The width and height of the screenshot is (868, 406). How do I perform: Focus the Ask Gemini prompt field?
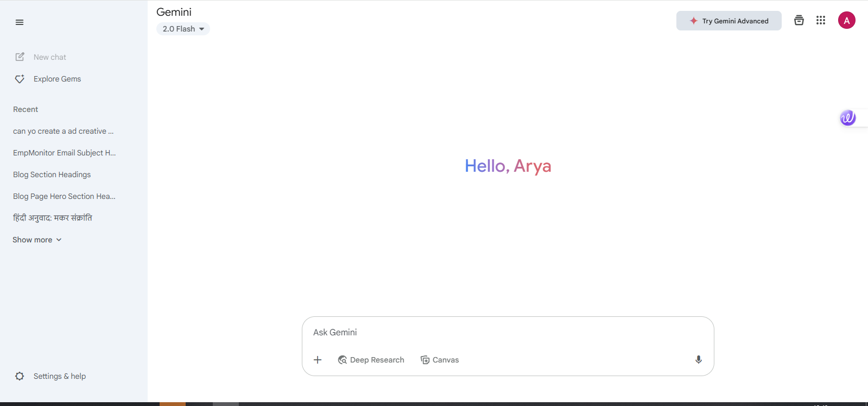508,332
